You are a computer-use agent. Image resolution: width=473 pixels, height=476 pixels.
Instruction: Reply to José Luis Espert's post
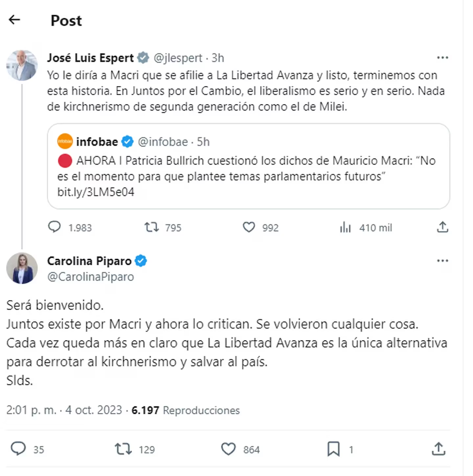click(55, 227)
